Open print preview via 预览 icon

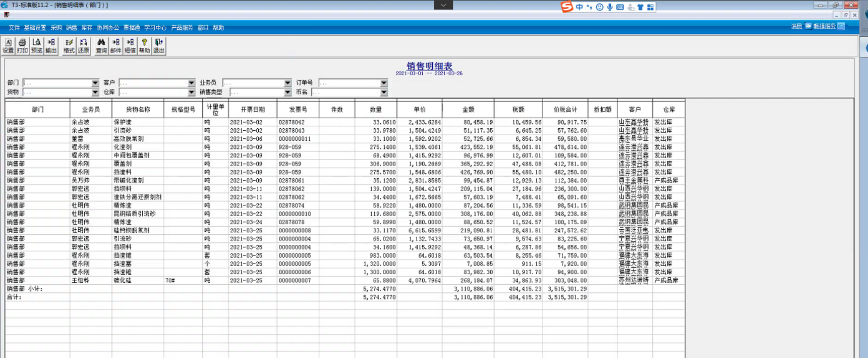tap(37, 45)
